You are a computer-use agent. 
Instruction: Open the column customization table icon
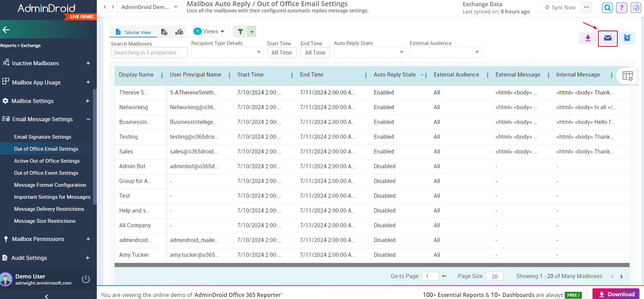(x=628, y=76)
